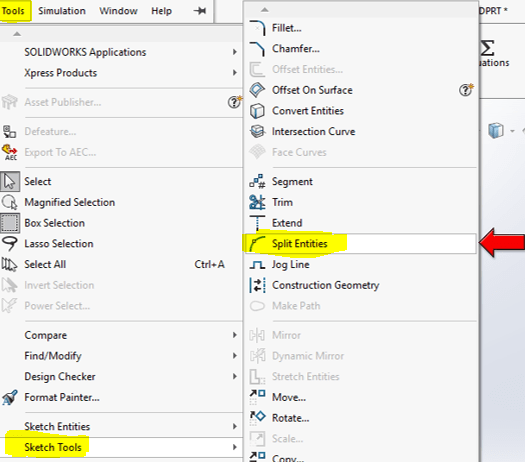Click the Rotate entities icon
The width and height of the screenshot is (525, 463).
click(257, 418)
